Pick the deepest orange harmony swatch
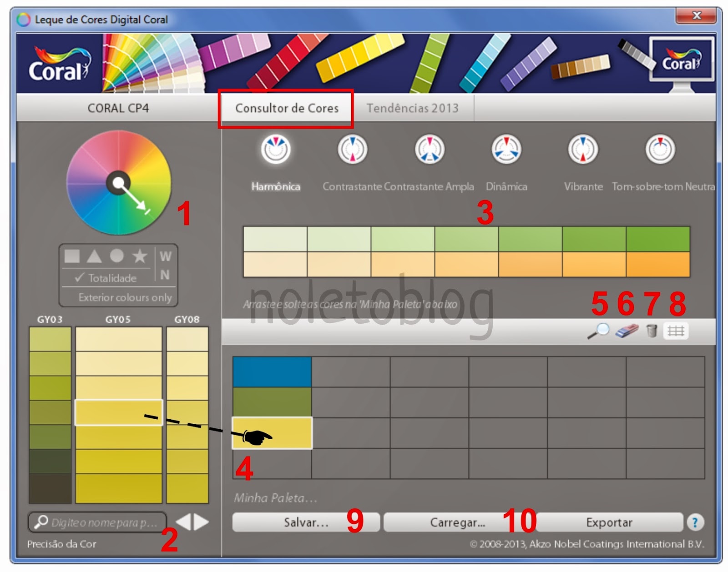Screen dimensions: 728x572 tap(658, 264)
